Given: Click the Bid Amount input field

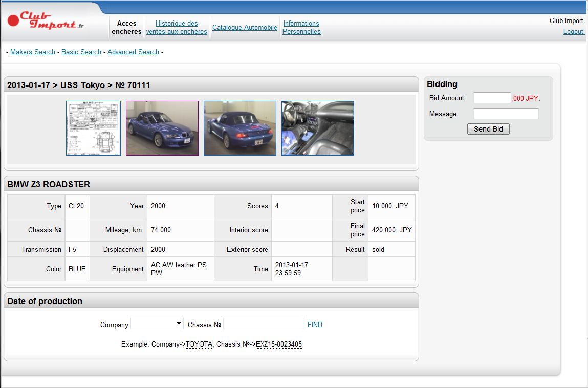Looking at the screenshot, I should coord(492,98).
